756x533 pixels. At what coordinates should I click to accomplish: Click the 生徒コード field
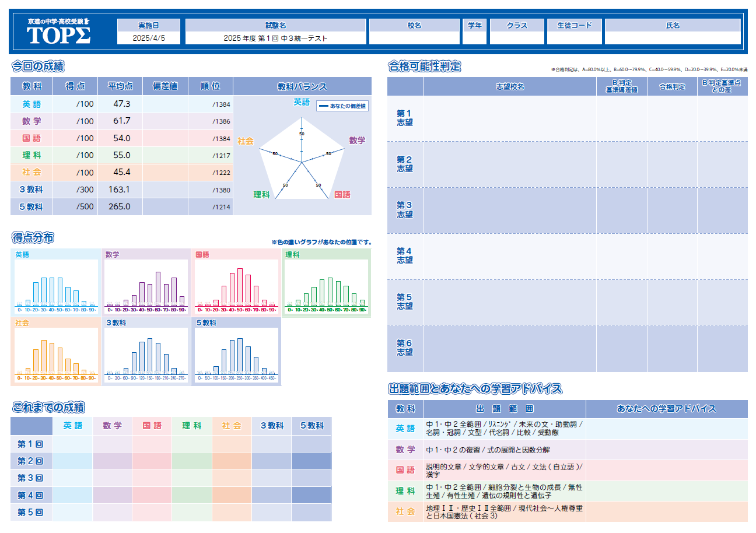tap(574, 38)
